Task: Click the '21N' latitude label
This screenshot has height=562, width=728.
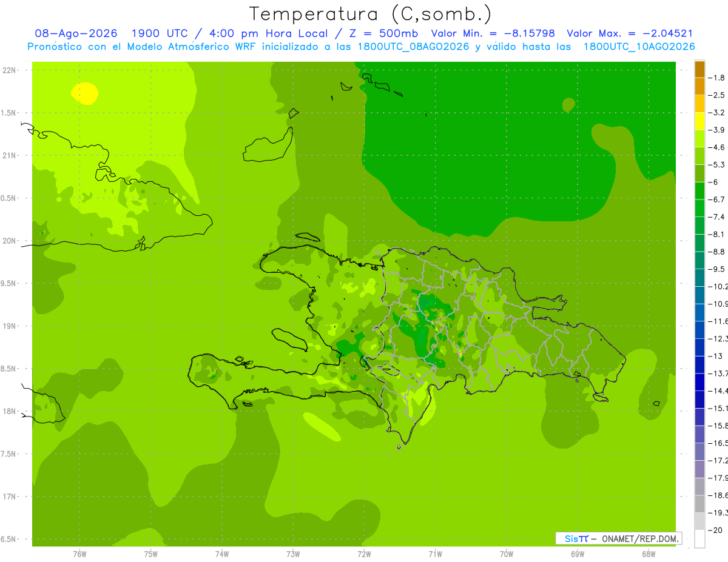Action: coord(9,155)
